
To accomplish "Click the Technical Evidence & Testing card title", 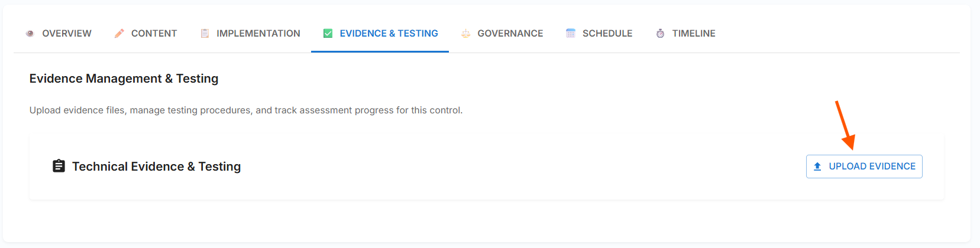I will click(156, 167).
